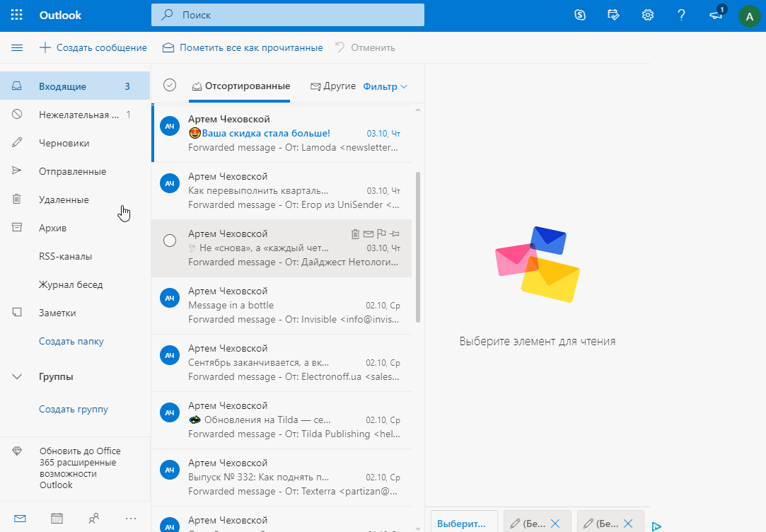Click the UniSender message sender avatar
766x532 pixels.
point(170,183)
